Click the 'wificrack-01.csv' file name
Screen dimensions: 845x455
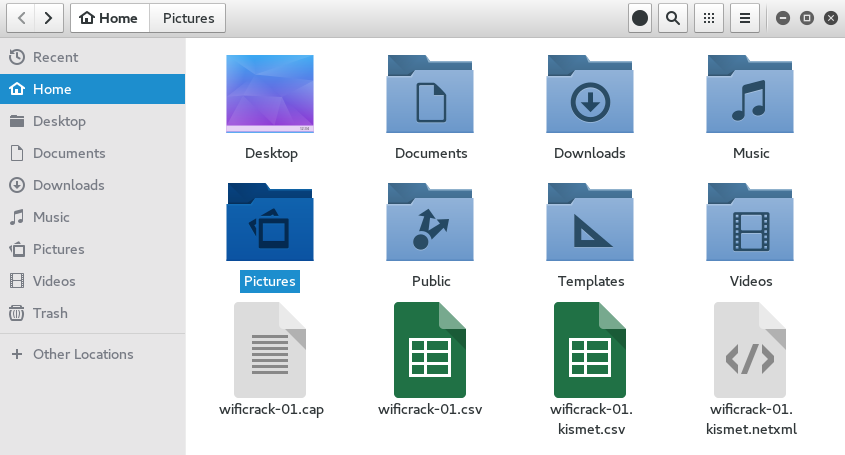[430, 410]
